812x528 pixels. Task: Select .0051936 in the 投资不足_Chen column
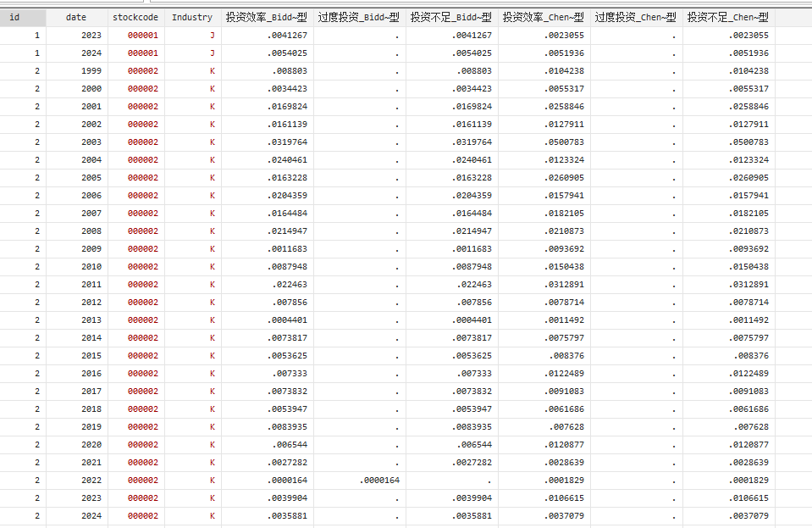(728, 53)
